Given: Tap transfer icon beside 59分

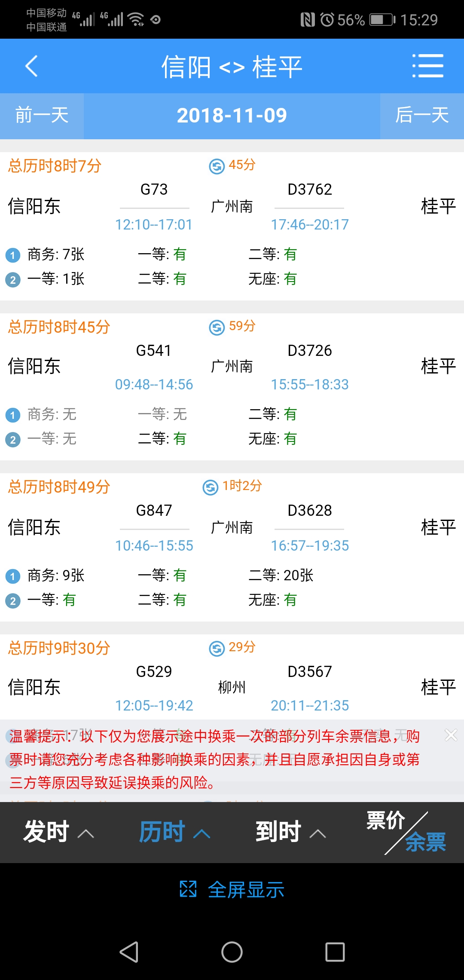Looking at the screenshot, I should pyautogui.click(x=217, y=328).
